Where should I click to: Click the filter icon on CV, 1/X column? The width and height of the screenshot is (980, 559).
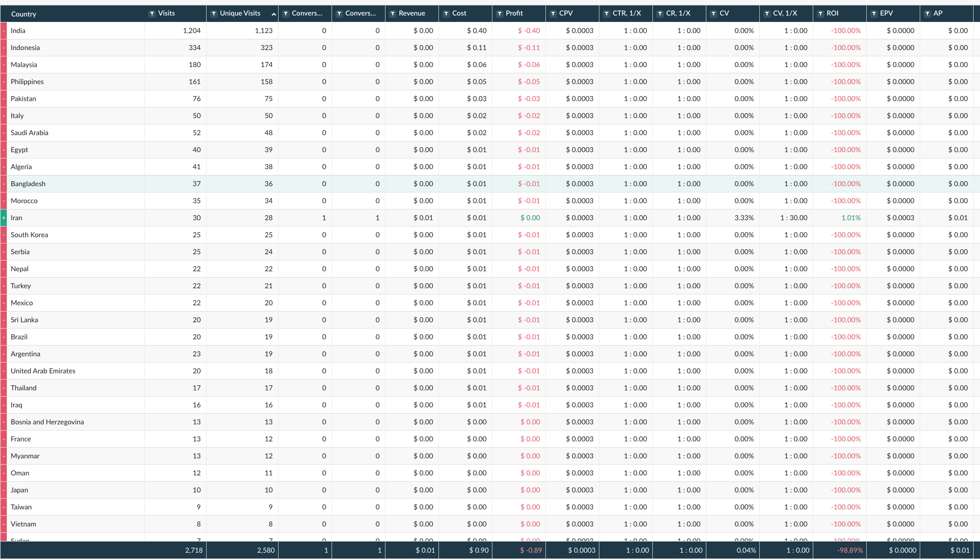click(767, 14)
